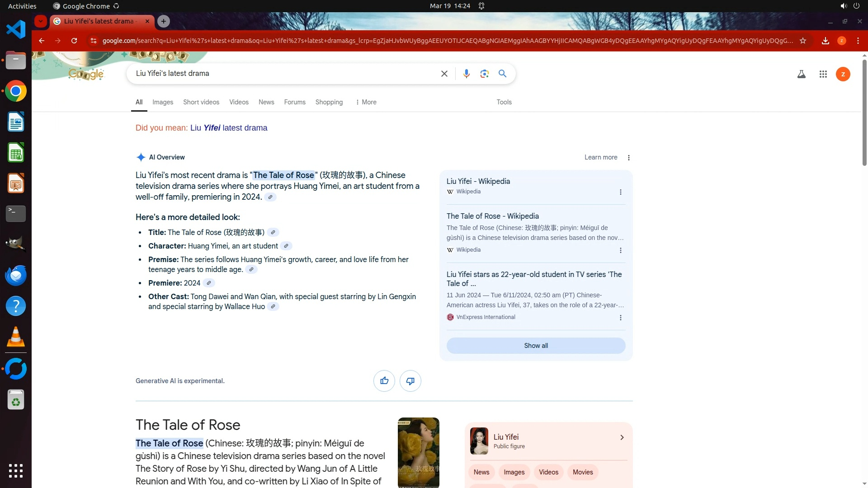
Task: Switch to the News results tab
Action: [x=266, y=102]
